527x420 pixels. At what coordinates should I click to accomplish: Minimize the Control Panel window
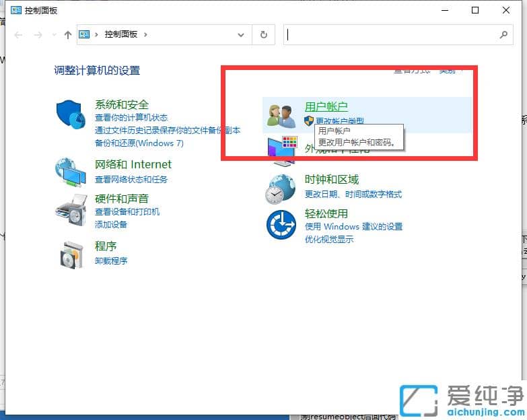tap(445, 10)
